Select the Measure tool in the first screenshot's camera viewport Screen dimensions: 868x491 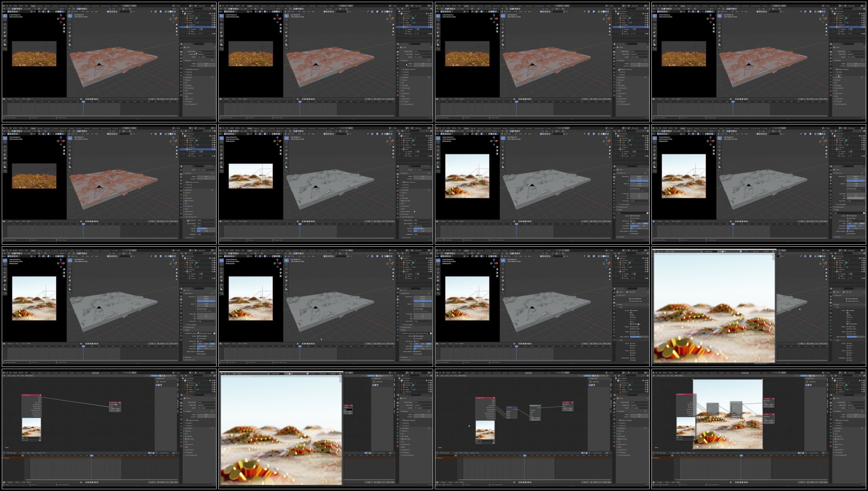(x=5, y=44)
